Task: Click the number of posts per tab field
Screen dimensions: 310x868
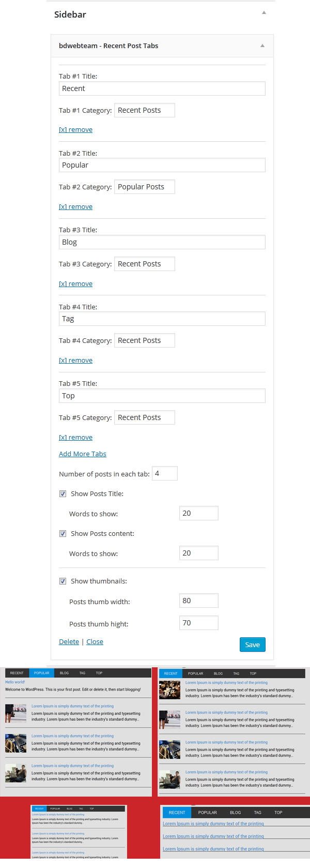Action: pyautogui.click(x=164, y=473)
